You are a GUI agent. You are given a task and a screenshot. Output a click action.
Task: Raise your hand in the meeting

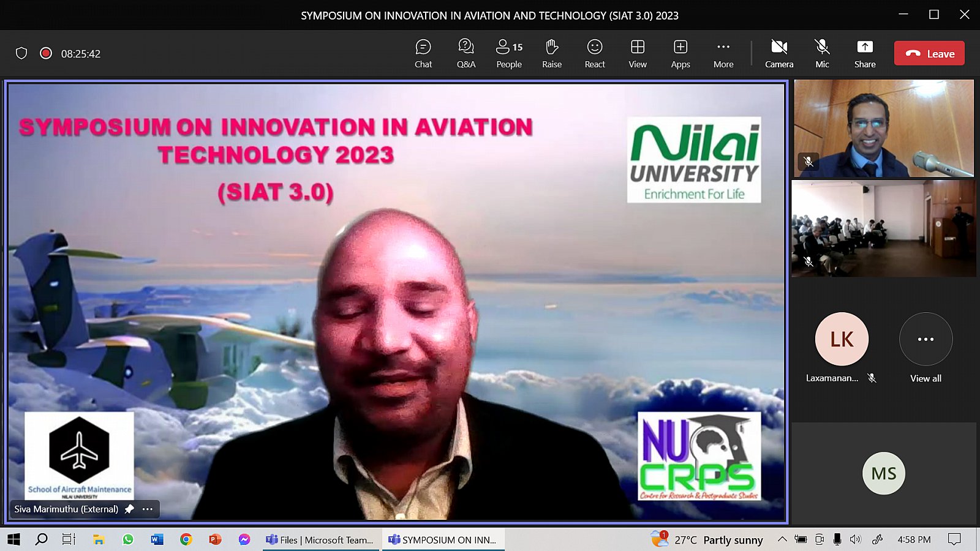551,53
